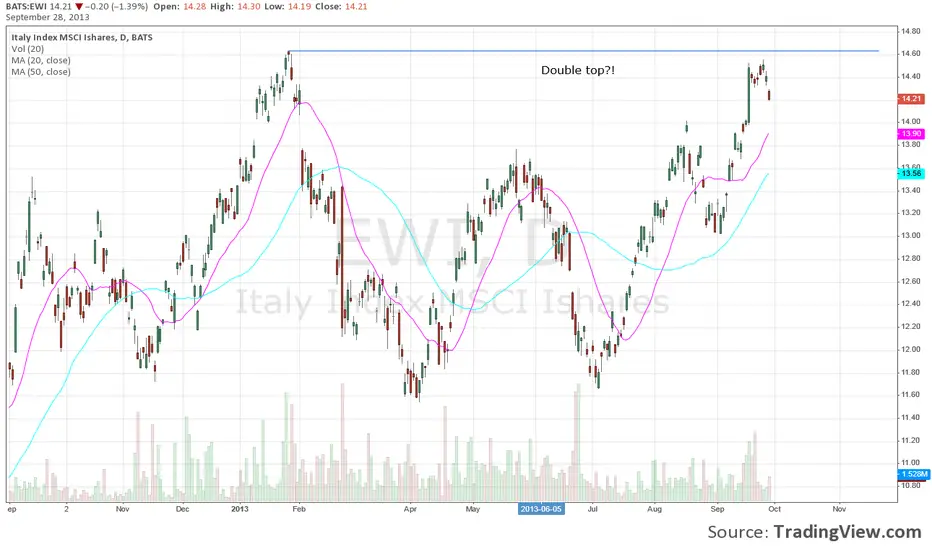Screen dimensions: 932x550
Task: Click the cyan 13.56 MA price tag
Action: tap(911, 174)
